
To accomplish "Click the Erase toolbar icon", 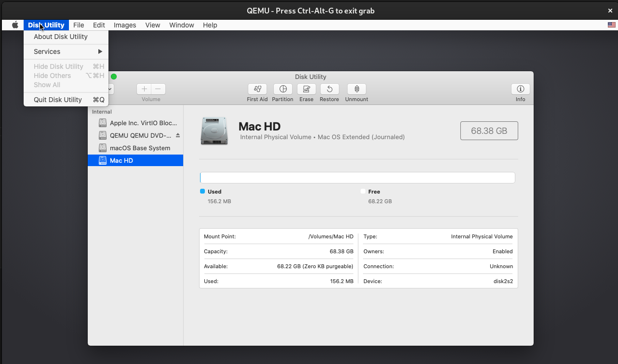I will pyautogui.click(x=307, y=89).
